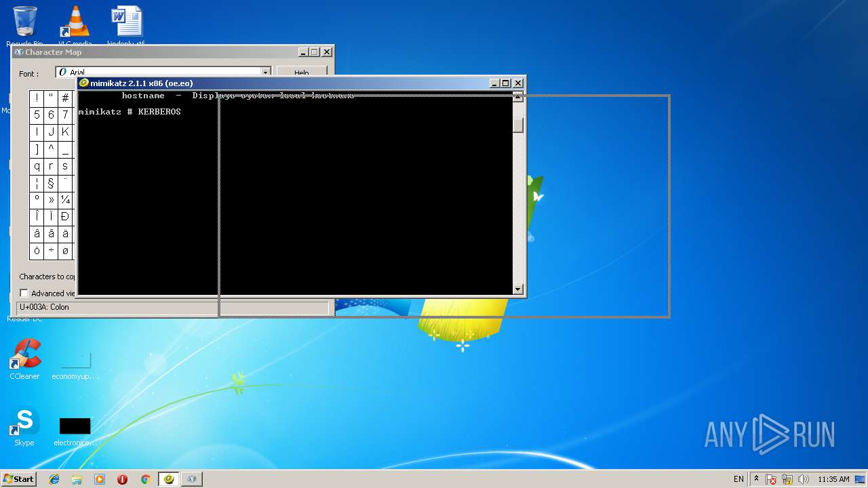Viewport: 868px width, 488px height.
Task: Open the volume speaker tray icon
Action: 804,479
